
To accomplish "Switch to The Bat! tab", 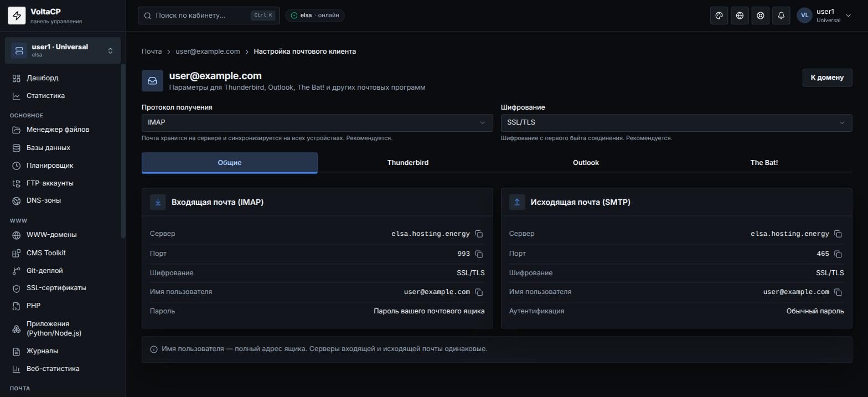I will pyautogui.click(x=764, y=163).
